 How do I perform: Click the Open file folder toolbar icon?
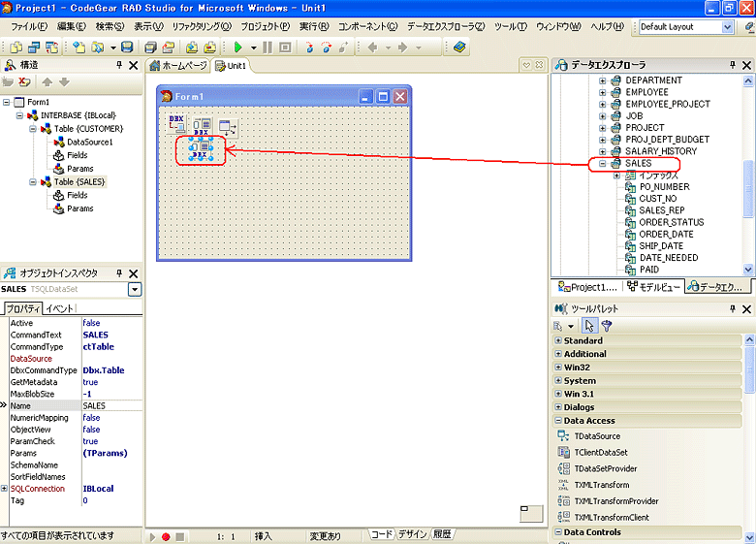pyautogui.click(x=98, y=47)
